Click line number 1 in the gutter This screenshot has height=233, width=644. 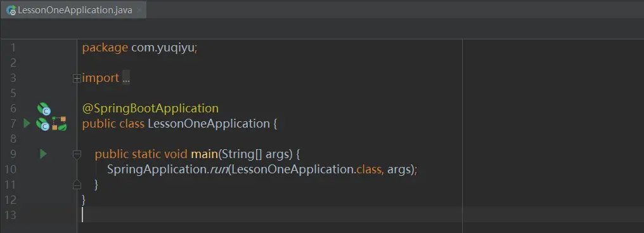[13, 48]
